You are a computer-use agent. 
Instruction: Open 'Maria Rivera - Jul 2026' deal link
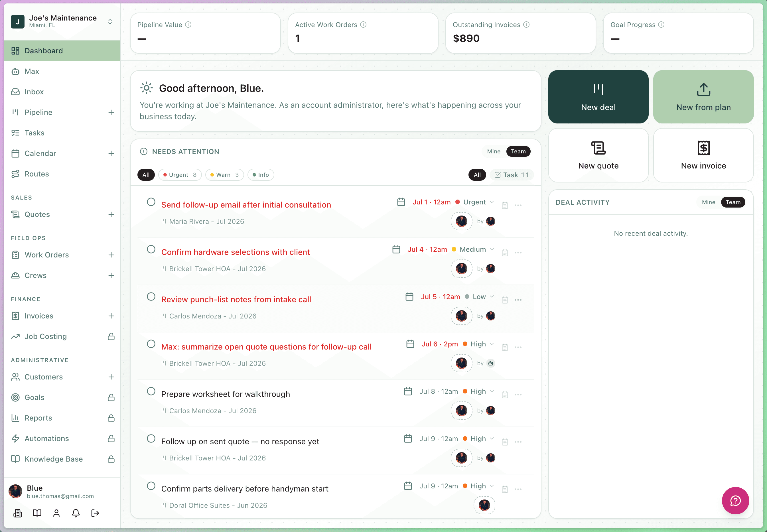coord(207,221)
